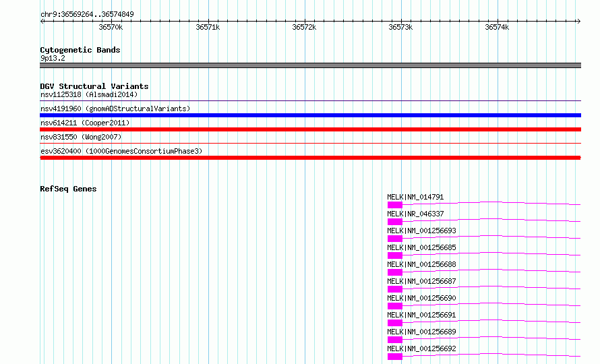Click the magenta exon of MELK|NR_046337
Viewport: 600px width, 364px height.
(x=395, y=222)
